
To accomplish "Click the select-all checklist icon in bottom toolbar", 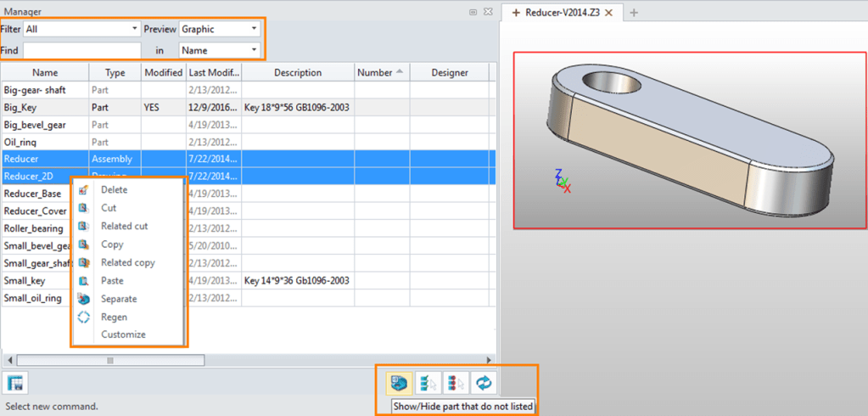I will (428, 384).
